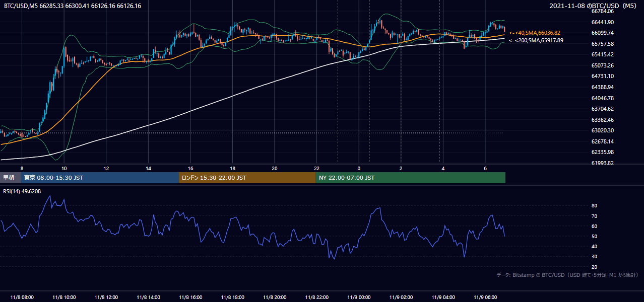Click the NY 22:00-07:00 JST session bar
The height and width of the screenshot is (302, 644).
tap(411, 178)
